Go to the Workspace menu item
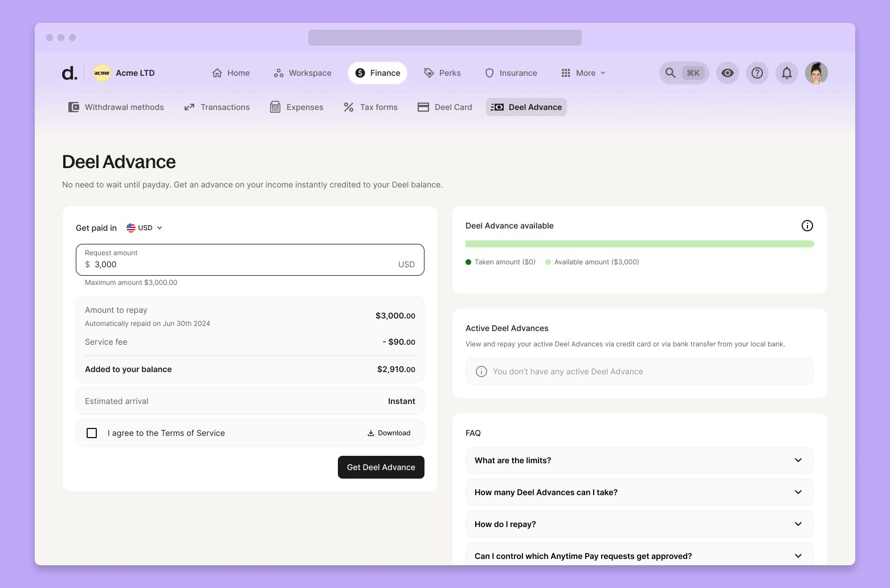890x588 pixels. pos(303,73)
